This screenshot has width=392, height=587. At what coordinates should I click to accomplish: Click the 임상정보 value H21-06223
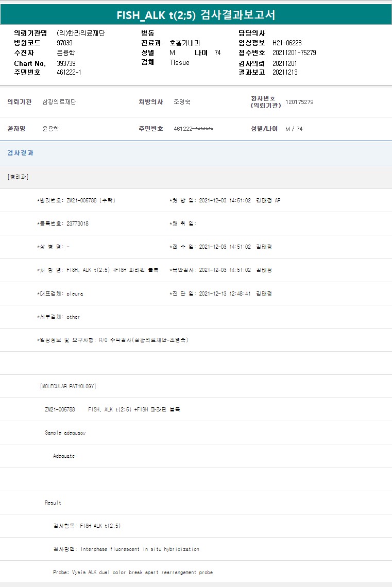pos(287,43)
